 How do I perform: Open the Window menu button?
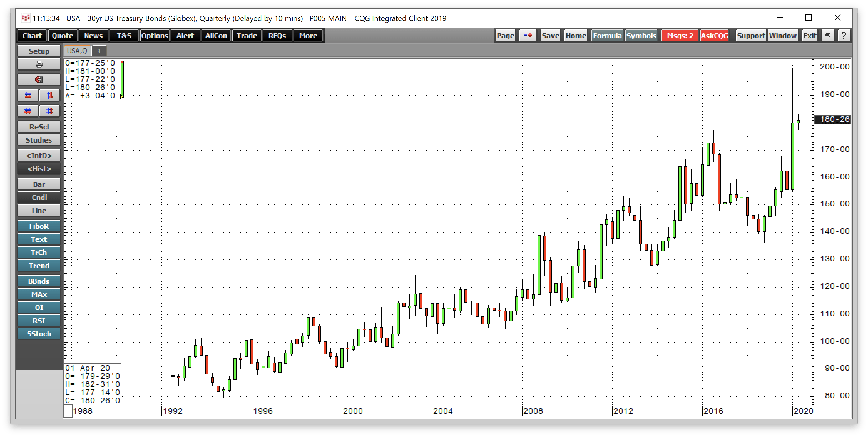783,35
